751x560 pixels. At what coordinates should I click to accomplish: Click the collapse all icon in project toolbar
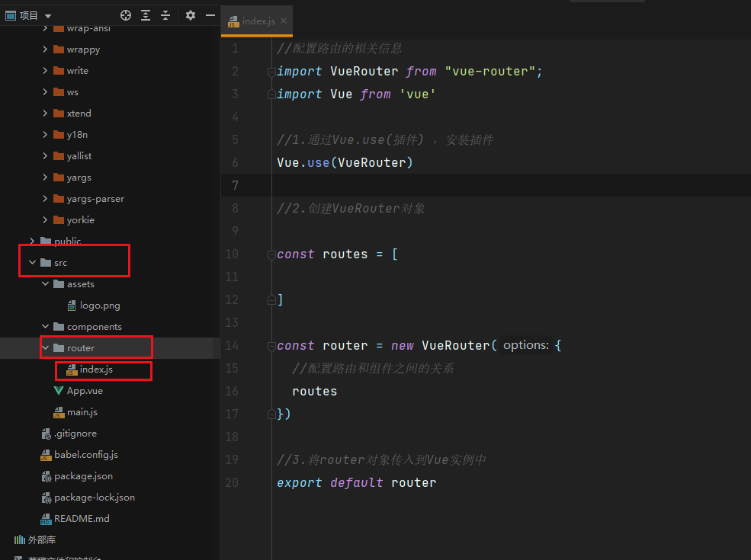[165, 15]
